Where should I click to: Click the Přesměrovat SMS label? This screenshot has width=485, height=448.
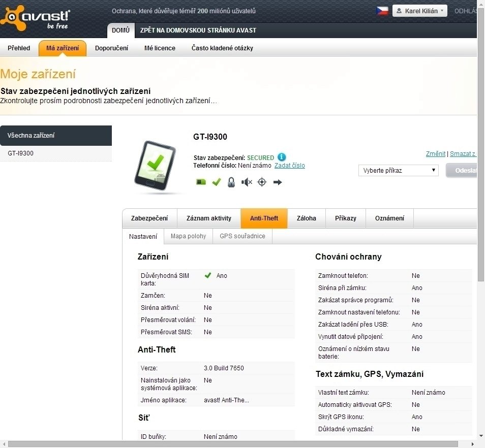tap(166, 332)
